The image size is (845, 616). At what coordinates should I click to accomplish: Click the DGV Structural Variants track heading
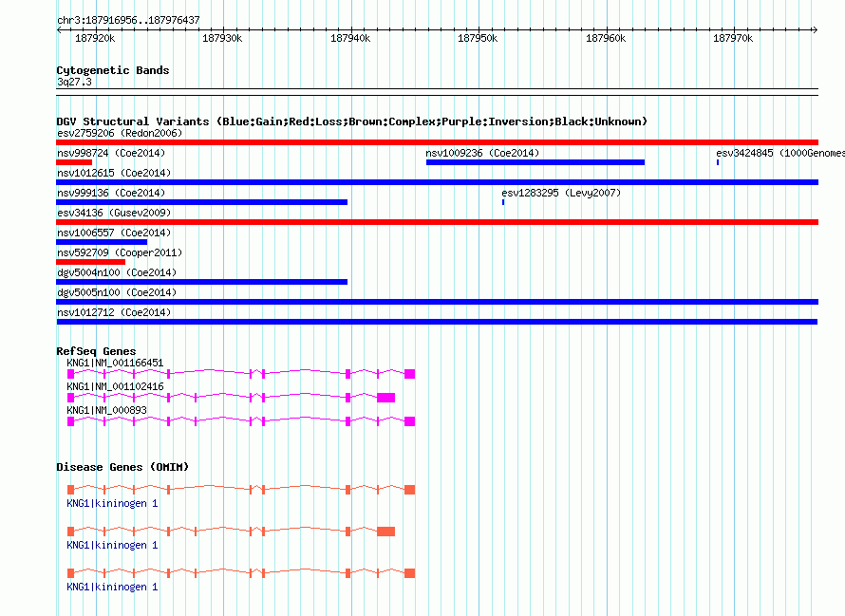[351, 121]
